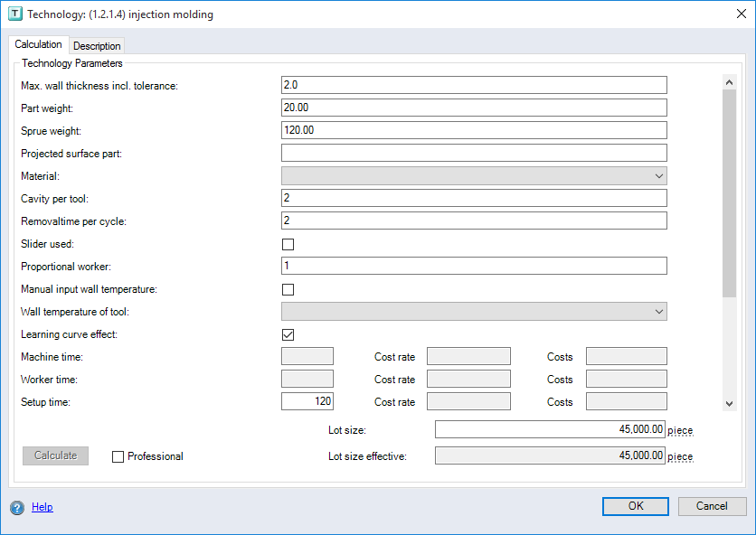Disable the Learning curve effect option
The height and width of the screenshot is (535, 756).
[x=288, y=333]
